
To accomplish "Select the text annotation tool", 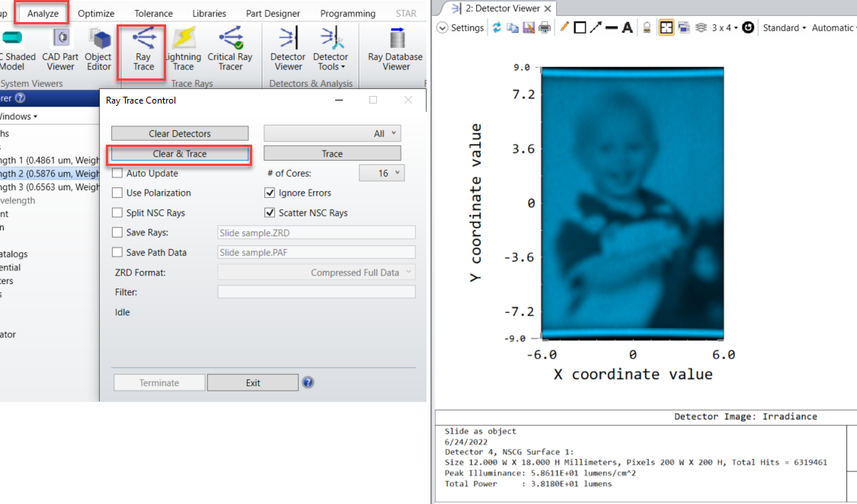I will (x=628, y=27).
